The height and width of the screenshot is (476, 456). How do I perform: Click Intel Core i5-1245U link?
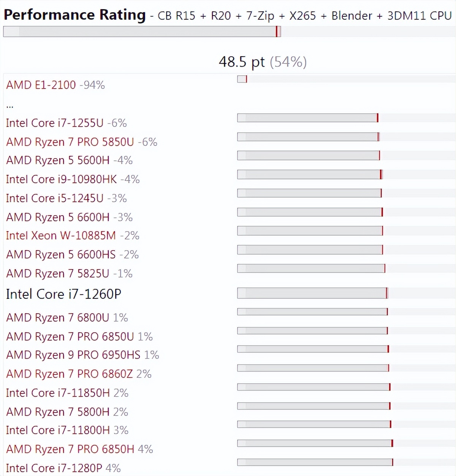55,198
